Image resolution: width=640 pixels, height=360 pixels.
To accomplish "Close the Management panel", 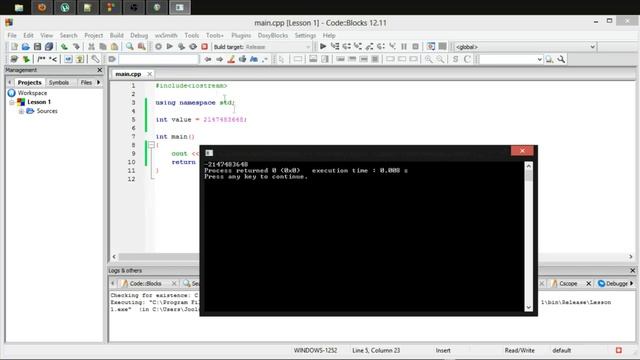I will click(x=100, y=70).
